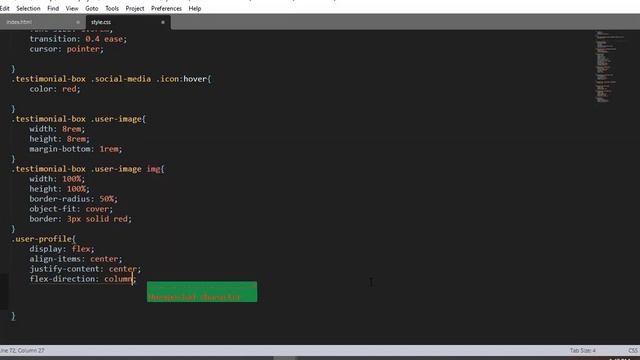The height and width of the screenshot is (360, 640).
Task: Click the 'justify-content: center;' declaration
Action: pyautogui.click(x=85, y=269)
